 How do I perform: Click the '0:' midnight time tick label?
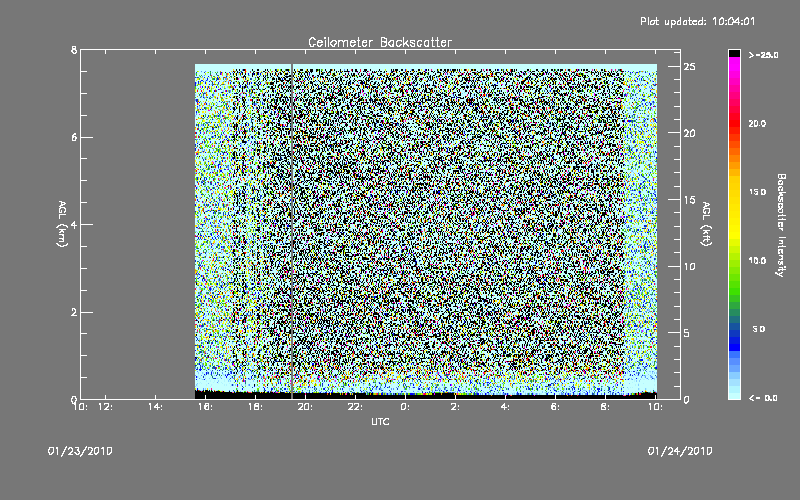(x=405, y=407)
